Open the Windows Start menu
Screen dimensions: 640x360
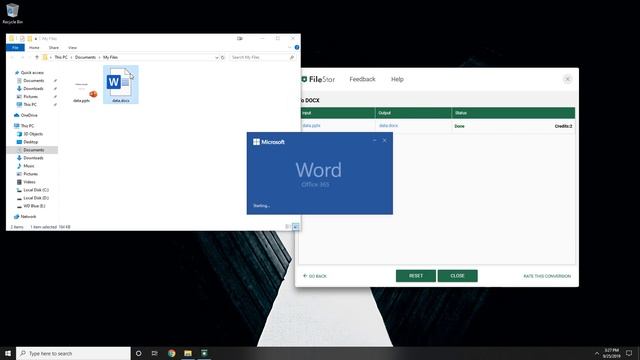click(x=8, y=353)
